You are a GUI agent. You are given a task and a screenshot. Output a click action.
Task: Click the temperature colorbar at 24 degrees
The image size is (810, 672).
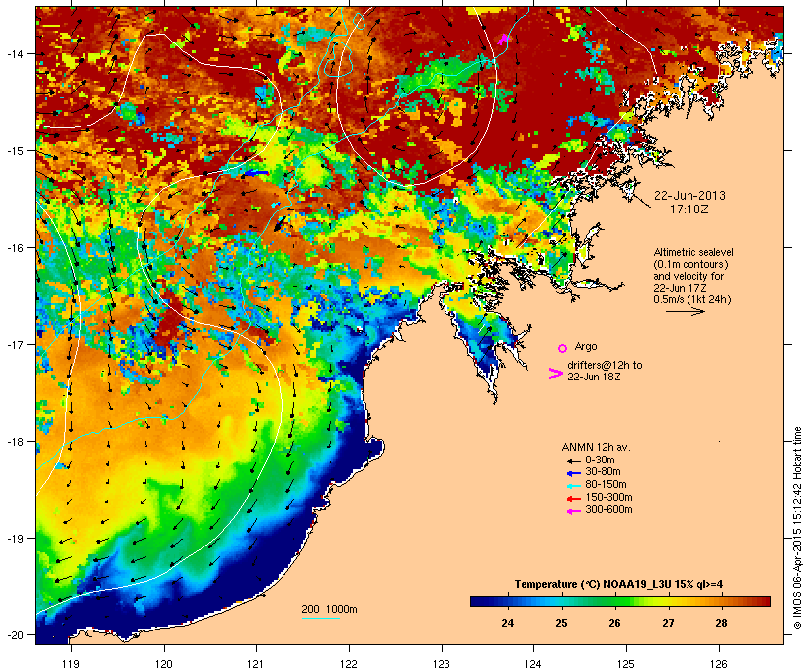[x=508, y=601]
